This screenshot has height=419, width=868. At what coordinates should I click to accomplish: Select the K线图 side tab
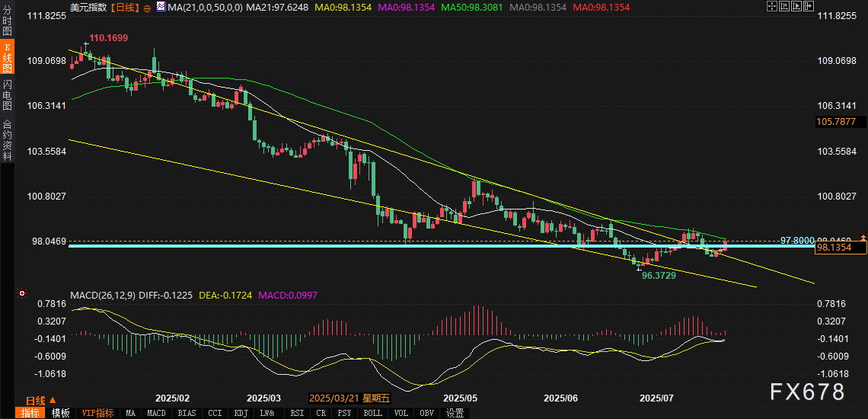(7, 59)
